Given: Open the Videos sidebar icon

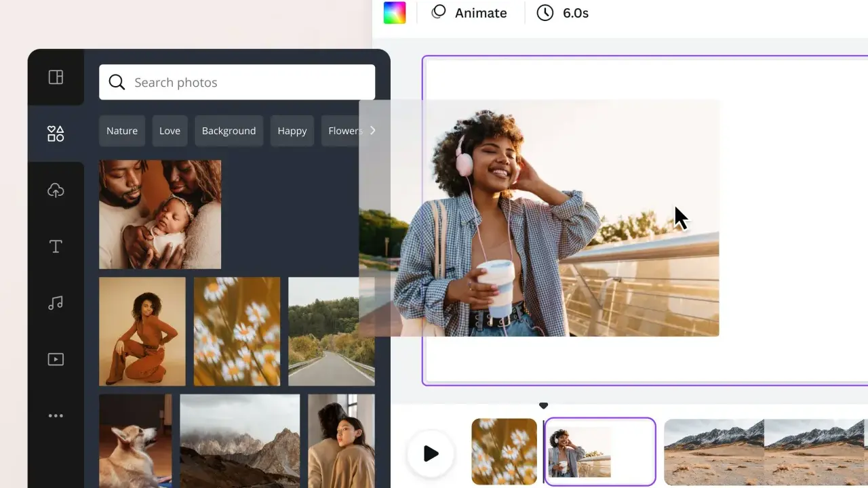Looking at the screenshot, I should point(56,359).
